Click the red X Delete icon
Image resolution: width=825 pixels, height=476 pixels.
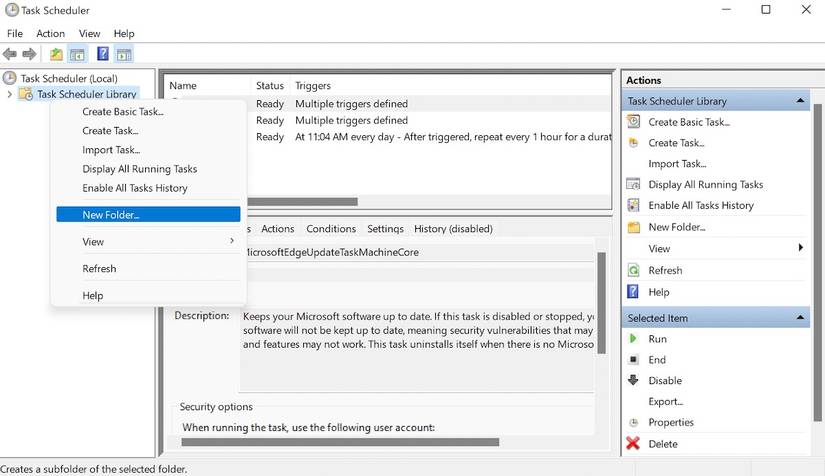pos(633,443)
